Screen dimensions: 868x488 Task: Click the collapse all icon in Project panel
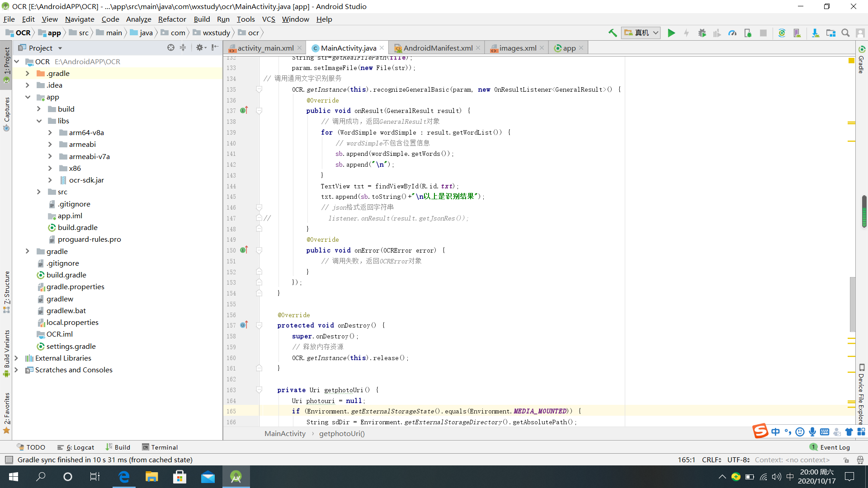pyautogui.click(x=183, y=48)
